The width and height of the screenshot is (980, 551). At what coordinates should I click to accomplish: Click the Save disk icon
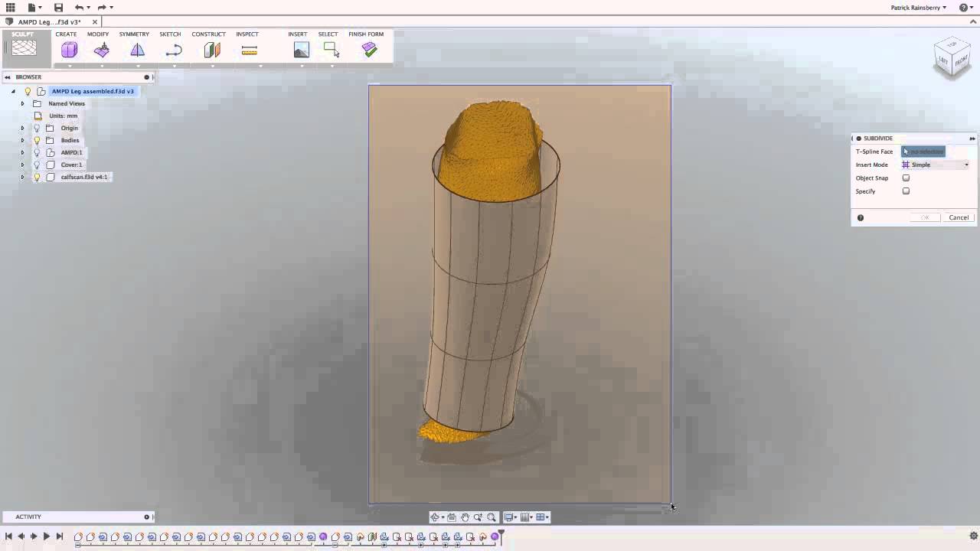pyautogui.click(x=58, y=8)
